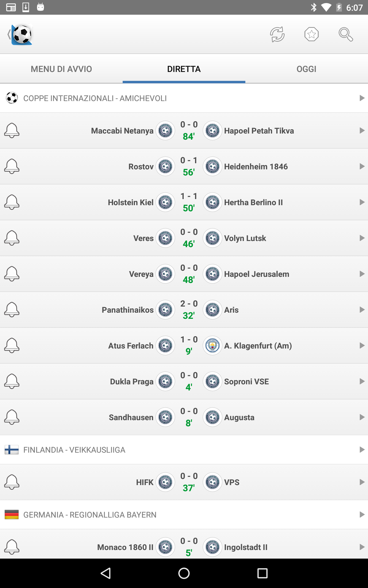Toggle notification bell for Rostov match
368x588 pixels.
(12, 167)
